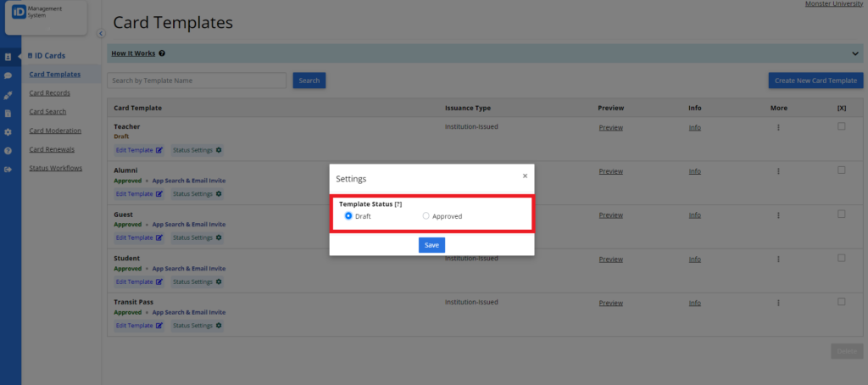
Task: Click the Save button in Settings dialog
Action: pyautogui.click(x=431, y=245)
